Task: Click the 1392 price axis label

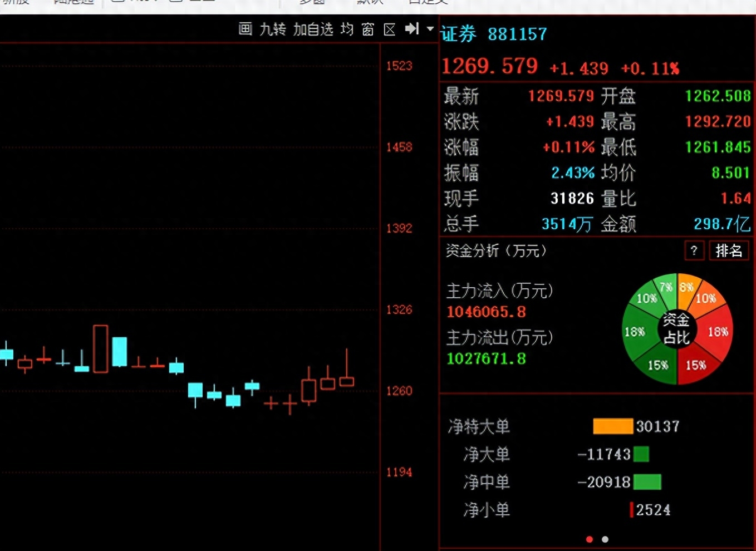Action: [x=399, y=228]
